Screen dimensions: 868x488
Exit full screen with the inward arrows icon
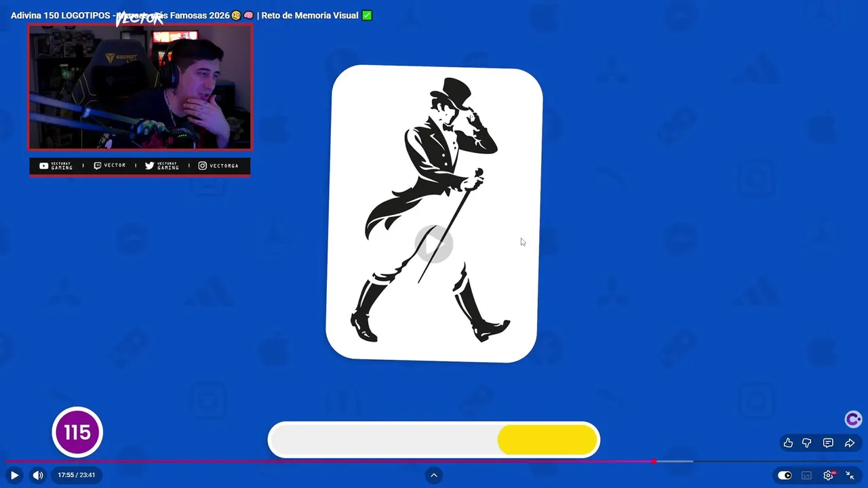tap(850, 475)
